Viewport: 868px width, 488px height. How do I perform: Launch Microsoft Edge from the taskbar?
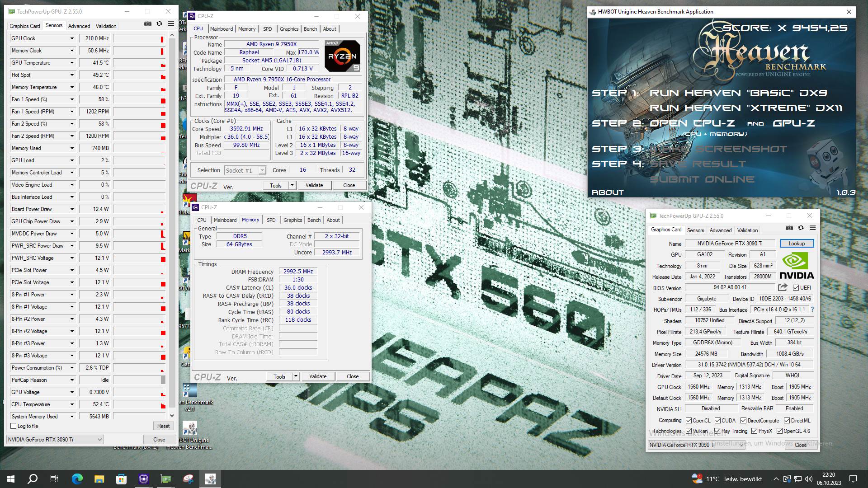tap(77, 479)
